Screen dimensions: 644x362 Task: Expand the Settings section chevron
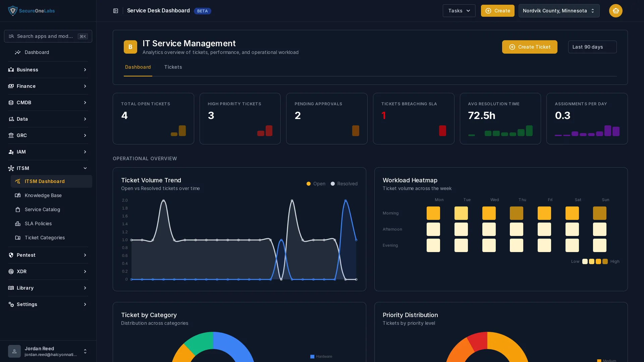pos(85,304)
